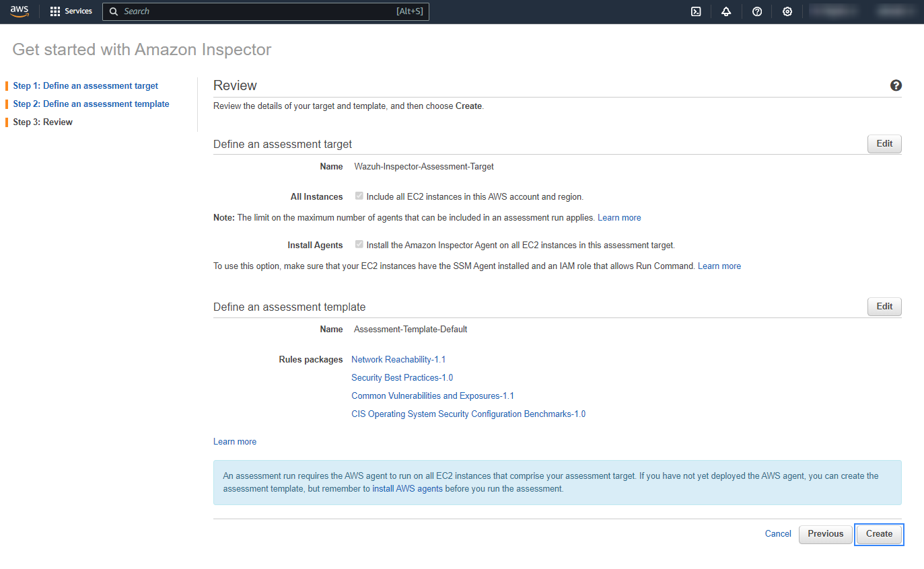
Task: Click the Review section help question icon
Action: click(896, 85)
